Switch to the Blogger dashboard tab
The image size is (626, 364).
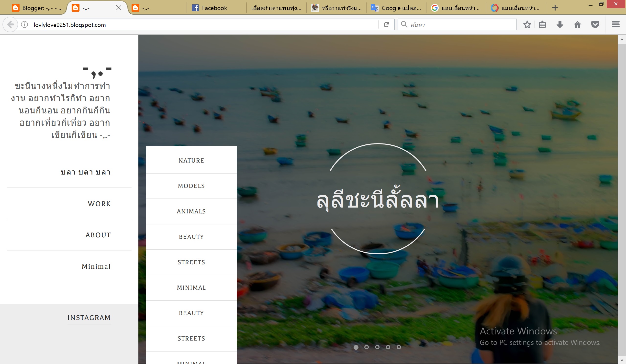coord(37,8)
